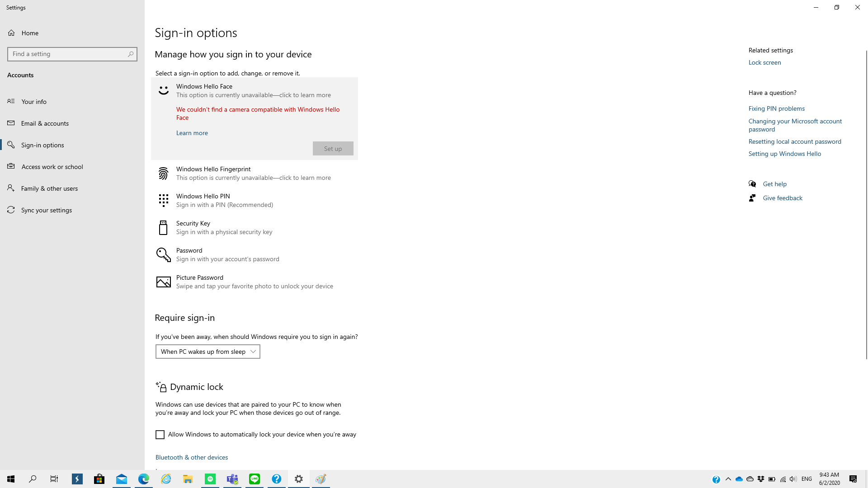Expand the Windows Hello Fingerprint option
The height and width of the screenshot is (488, 868).
(255, 174)
